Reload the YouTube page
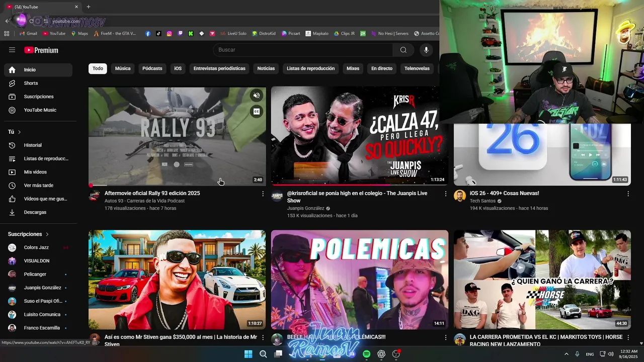Screen dimensions: 644x362 [x=31, y=21]
